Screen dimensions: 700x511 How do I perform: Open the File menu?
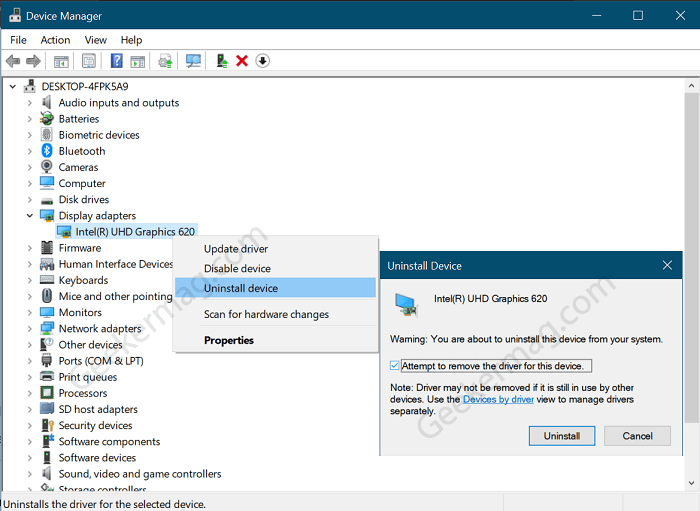point(18,40)
